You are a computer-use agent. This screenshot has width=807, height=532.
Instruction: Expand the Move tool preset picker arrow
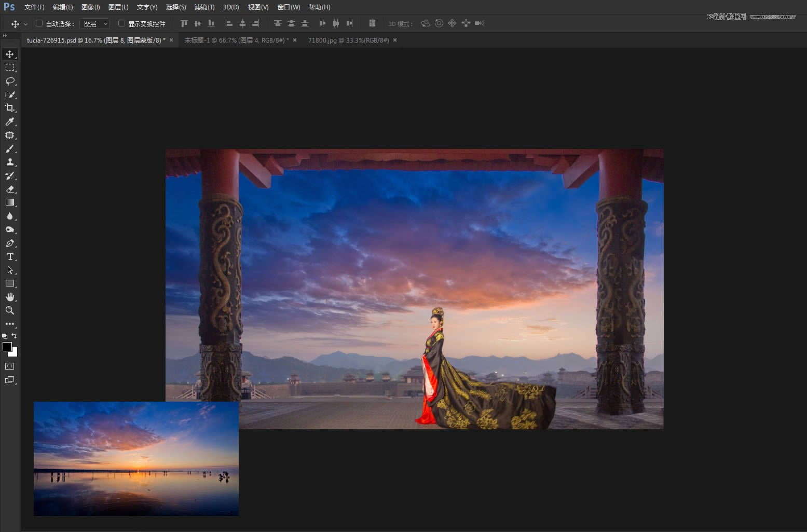[25, 24]
